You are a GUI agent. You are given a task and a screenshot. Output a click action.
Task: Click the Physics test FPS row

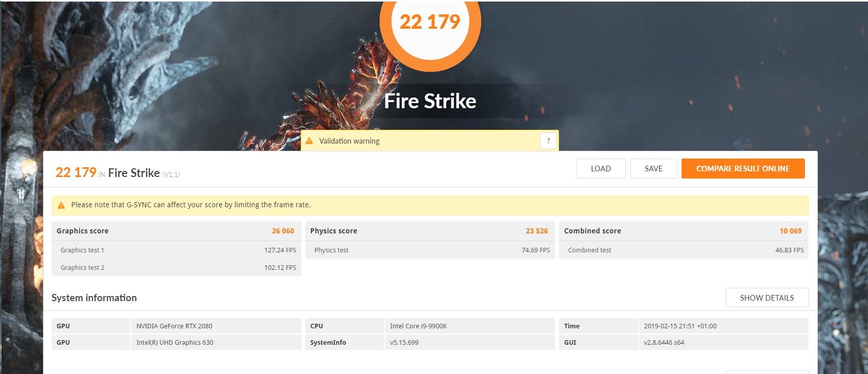pos(429,250)
